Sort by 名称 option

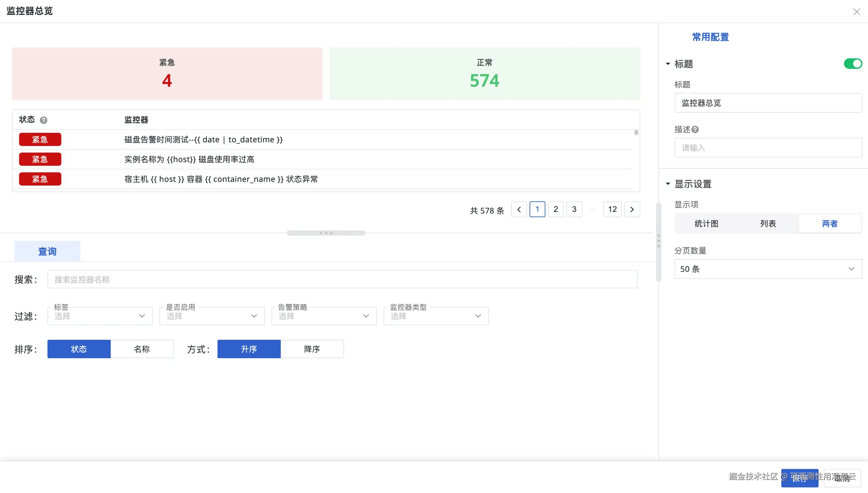coord(142,349)
